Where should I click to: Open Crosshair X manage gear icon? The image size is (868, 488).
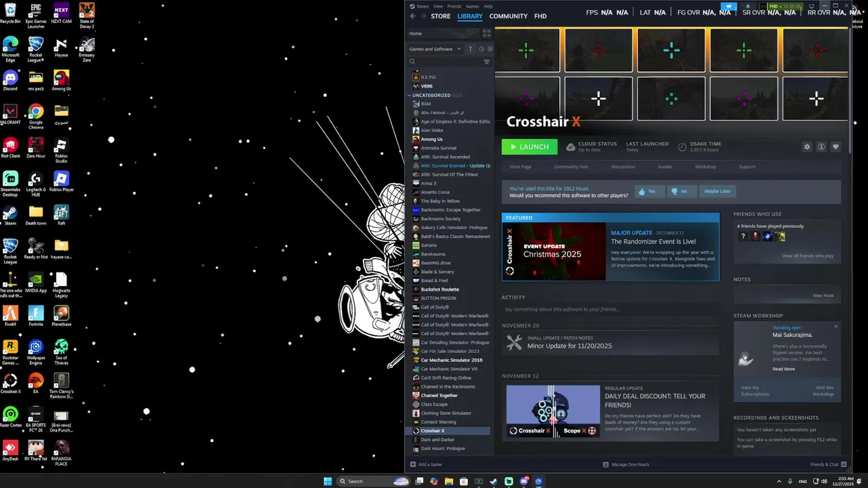[807, 146]
